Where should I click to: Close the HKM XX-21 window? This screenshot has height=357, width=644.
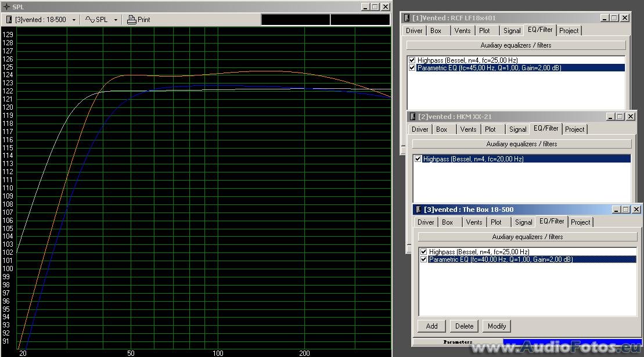631,117
